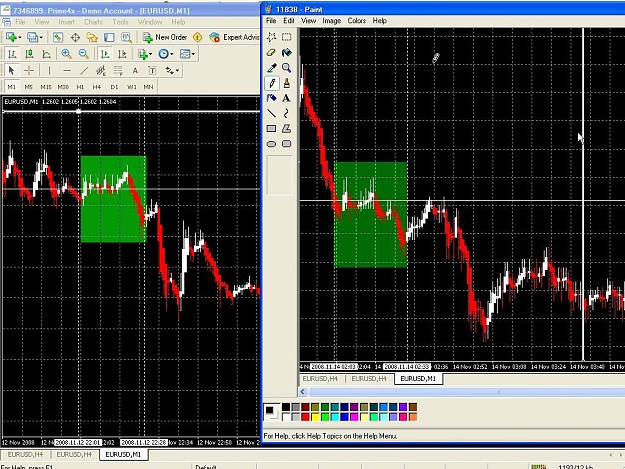Open the New Chart dropdown arrow
The width and height of the screenshot is (625, 469).
[20, 37]
